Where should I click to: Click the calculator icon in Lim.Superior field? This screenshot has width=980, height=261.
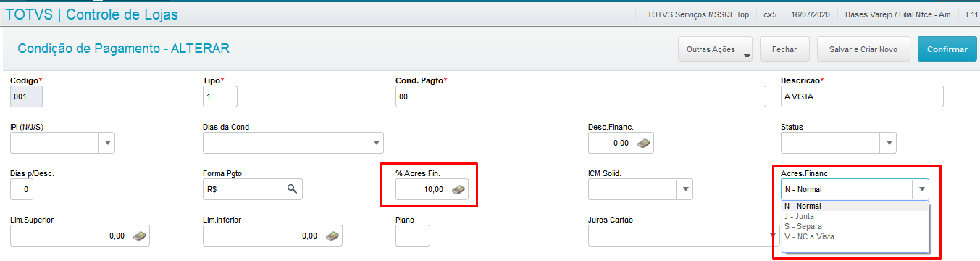click(x=139, y=236)
